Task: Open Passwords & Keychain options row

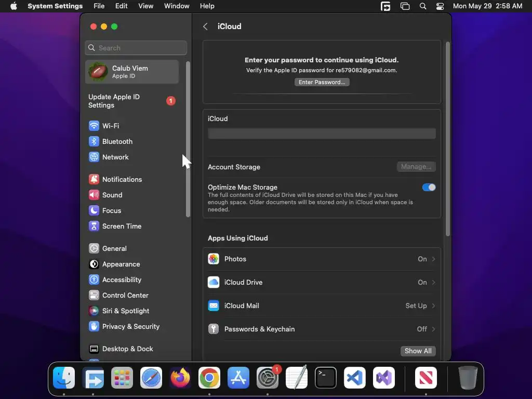Action: tap(322, 329)
